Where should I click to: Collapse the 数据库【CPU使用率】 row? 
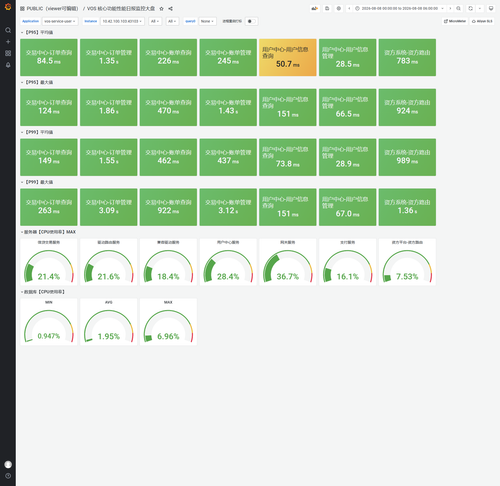[43, 292]
